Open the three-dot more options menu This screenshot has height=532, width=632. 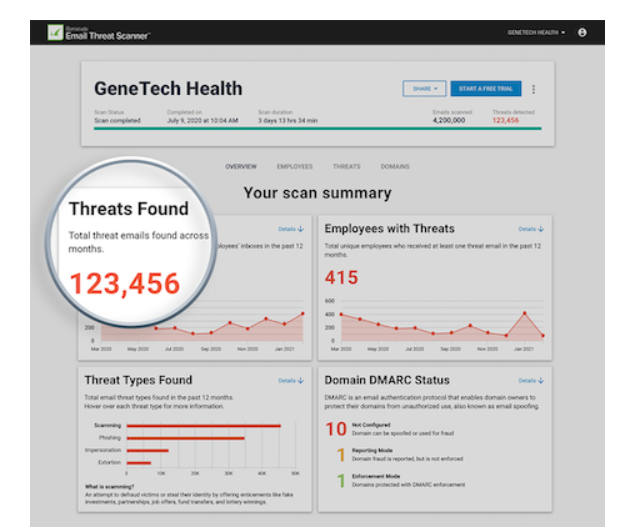point(533,89)
